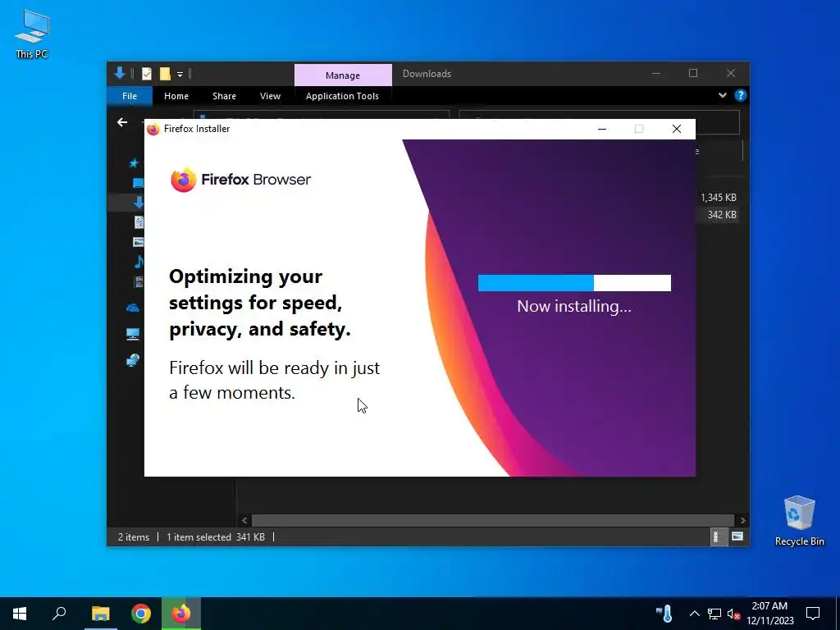The image size is (840, 630).
Task: Switch to the Home ribbon tab
Action: pos(176,96)
